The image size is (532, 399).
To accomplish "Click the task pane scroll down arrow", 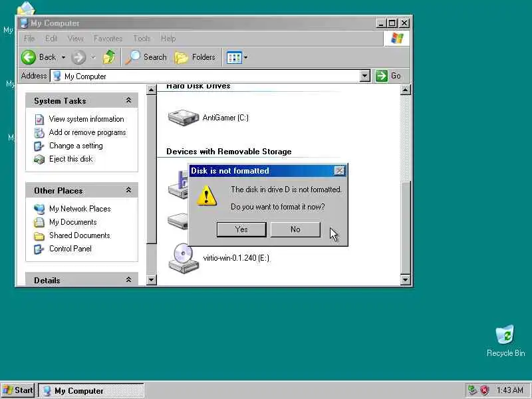I will tap(152, 280).
